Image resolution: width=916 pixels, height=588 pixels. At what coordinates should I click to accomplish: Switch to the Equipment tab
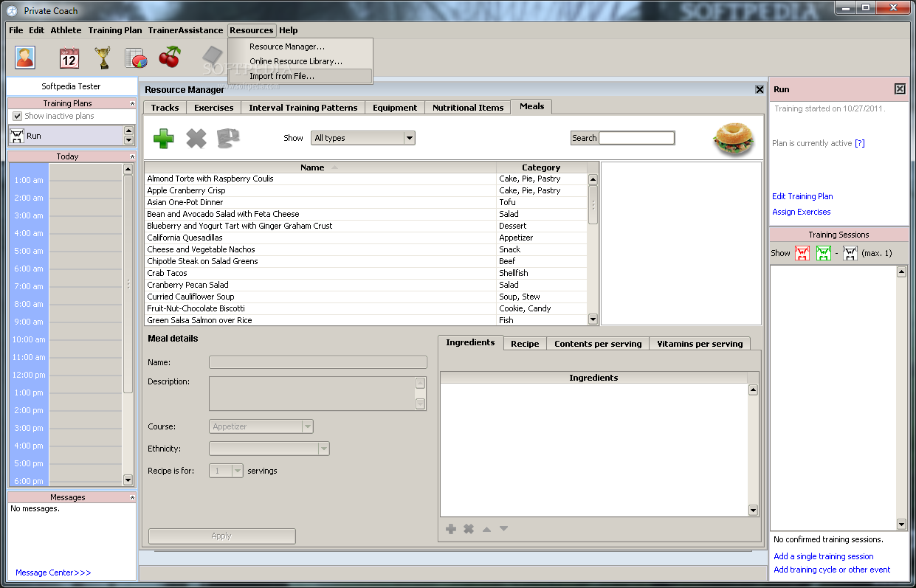[x=395, y=108]
